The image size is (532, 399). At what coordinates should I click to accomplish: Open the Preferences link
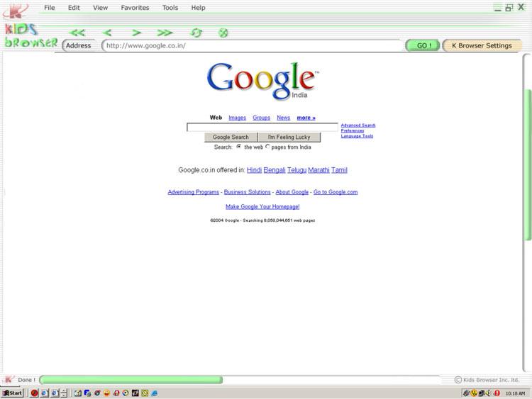[x=353, y=130]
